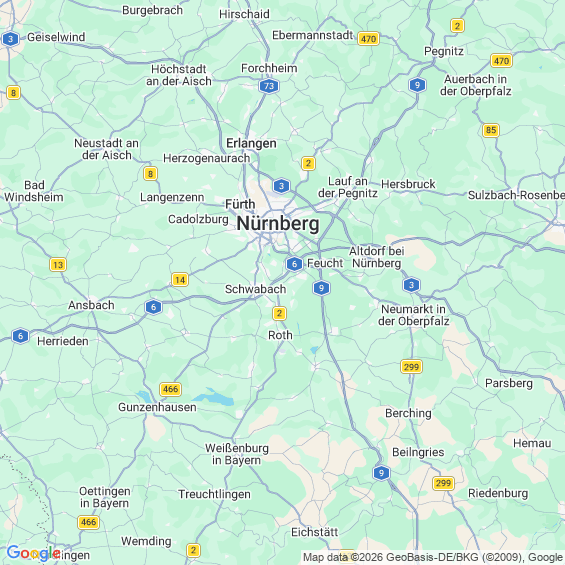
Task: Click the lake east of Gunzenhausen
Action: [215, 398]
